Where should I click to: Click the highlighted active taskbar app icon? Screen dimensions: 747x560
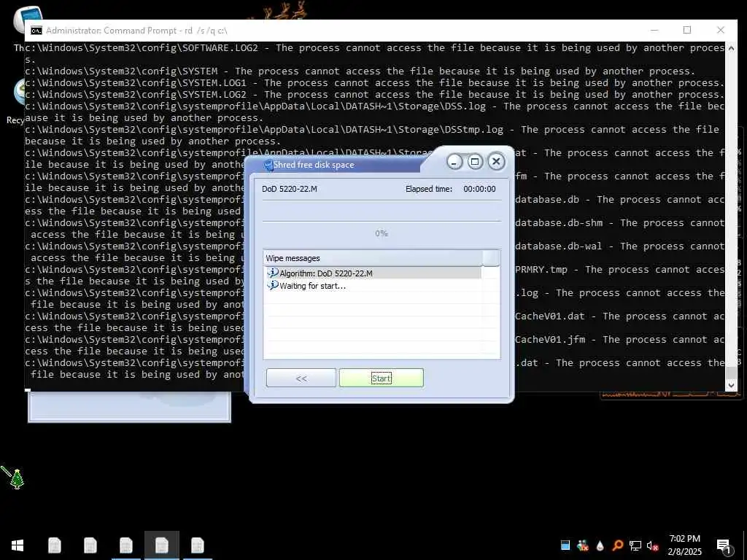(x=161, y=545)
